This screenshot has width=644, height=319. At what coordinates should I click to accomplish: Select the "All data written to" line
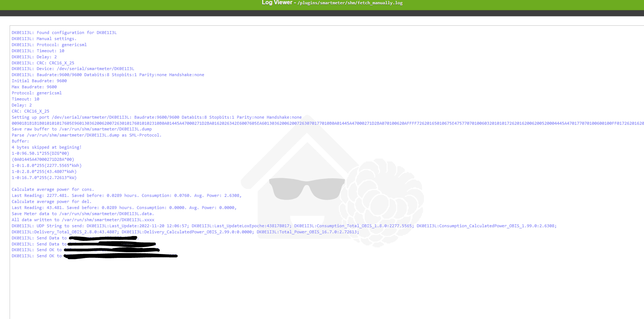83,220
